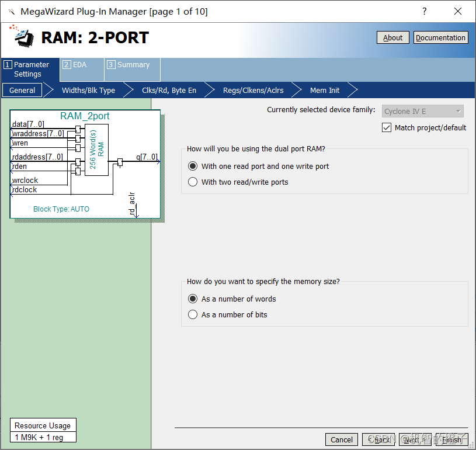Click the wrclock port label
The height and width of the screenshot is (450, 476).
pos(25,180)
